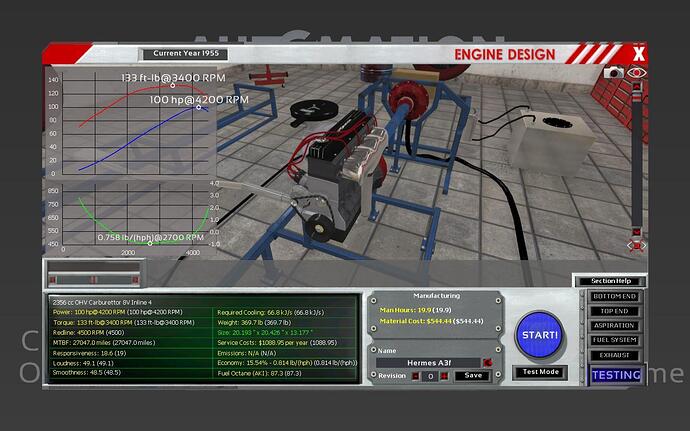Open the Exhaust section
This screenshot has width=690, height=431.
tap(615, 354)
